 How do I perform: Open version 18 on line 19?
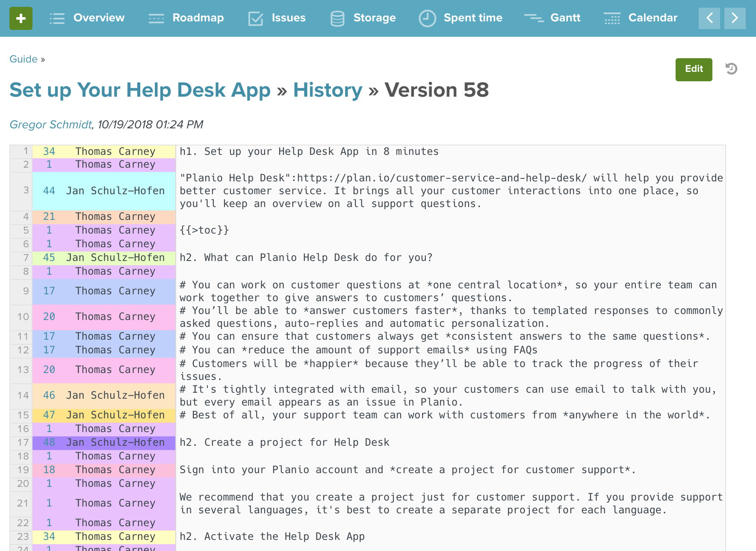(x=49, y=470)
